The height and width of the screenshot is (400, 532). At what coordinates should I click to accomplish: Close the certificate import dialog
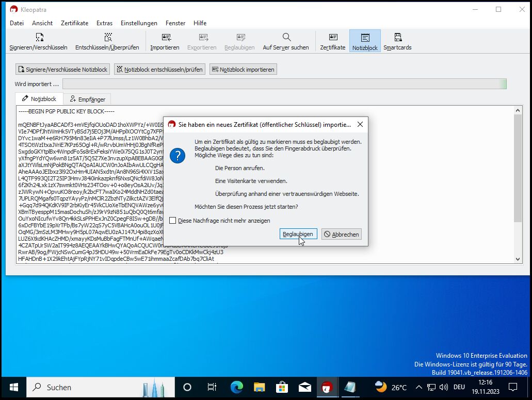click(x=360, y=124)
